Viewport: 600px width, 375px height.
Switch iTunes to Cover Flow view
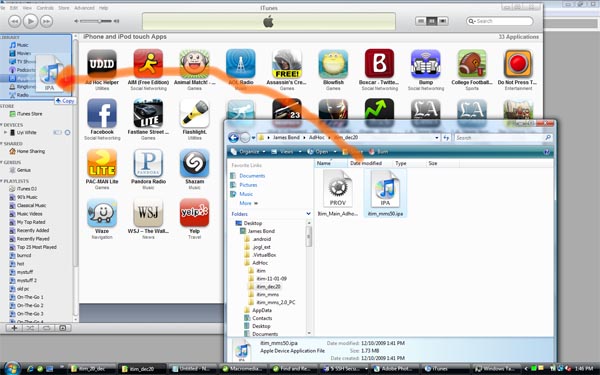443,21
